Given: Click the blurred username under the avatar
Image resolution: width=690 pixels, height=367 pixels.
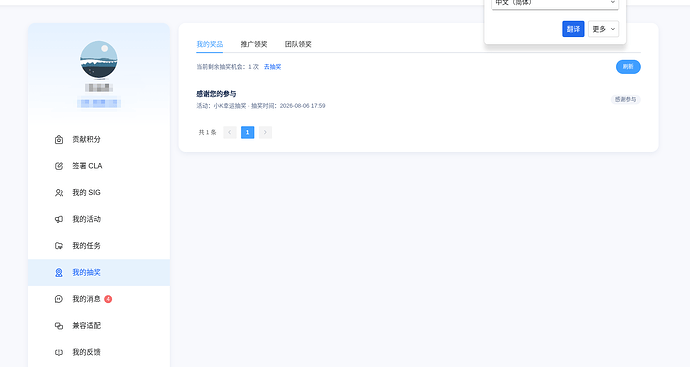Looking at the screenshot, I should [99, 88].
